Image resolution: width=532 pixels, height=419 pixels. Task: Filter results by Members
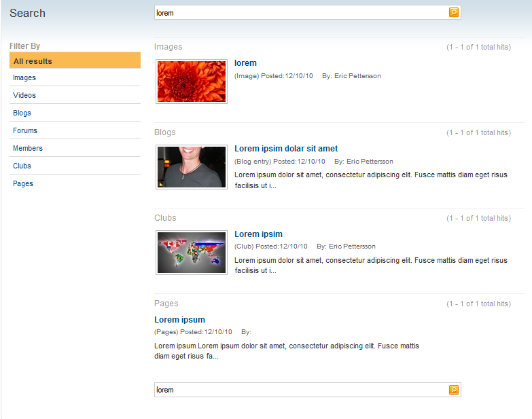pyautogui.click(x=28, y=149)
